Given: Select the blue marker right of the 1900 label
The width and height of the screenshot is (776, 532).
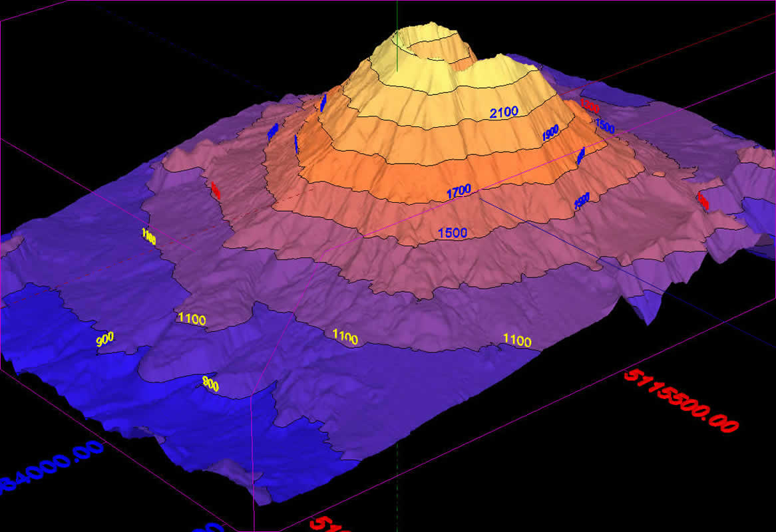Looking at the screenshot, I should [x=580, y=155].
